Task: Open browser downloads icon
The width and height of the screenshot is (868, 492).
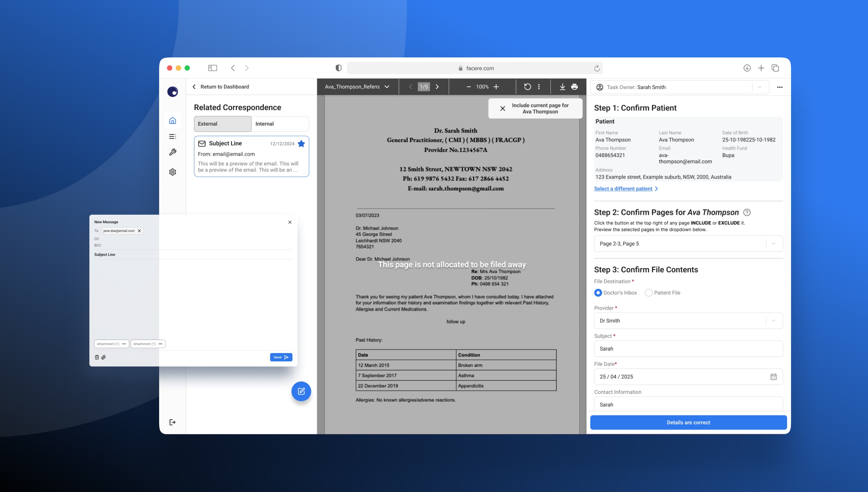Action: (747, 68)
